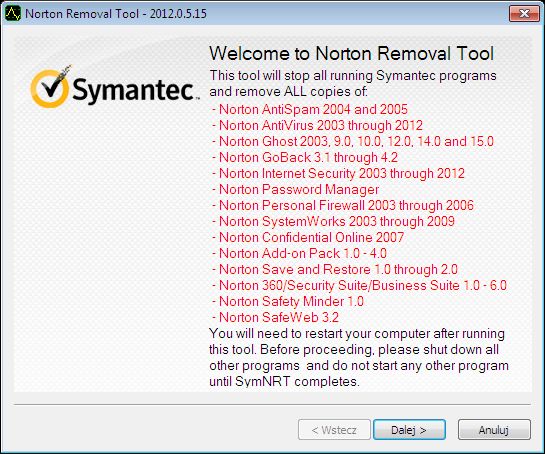
Task: Click the Norton SafeWeb 3.2 entry
Action: pos(275,317)
